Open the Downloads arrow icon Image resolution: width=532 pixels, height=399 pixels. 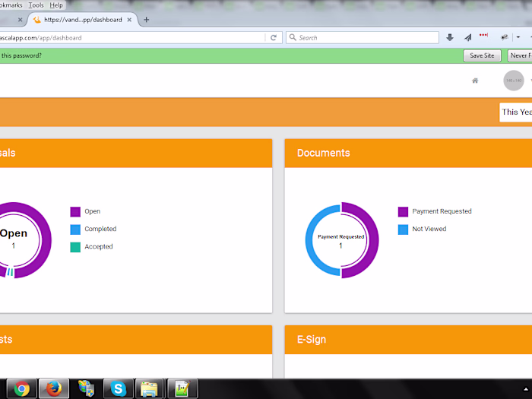click(x=450, y=38)
